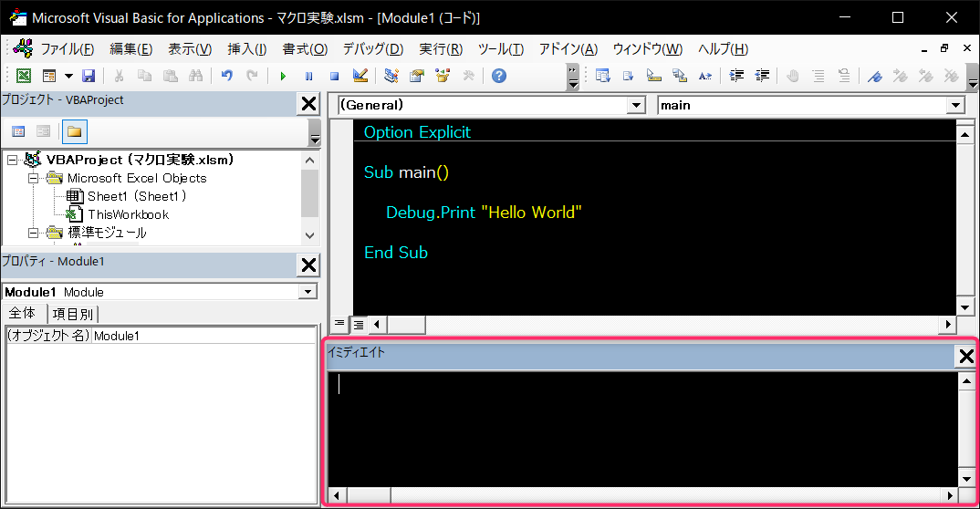980x509 pixels.
Task: Open Project Explorer from the toolbar icon
Action: [391, 77]
